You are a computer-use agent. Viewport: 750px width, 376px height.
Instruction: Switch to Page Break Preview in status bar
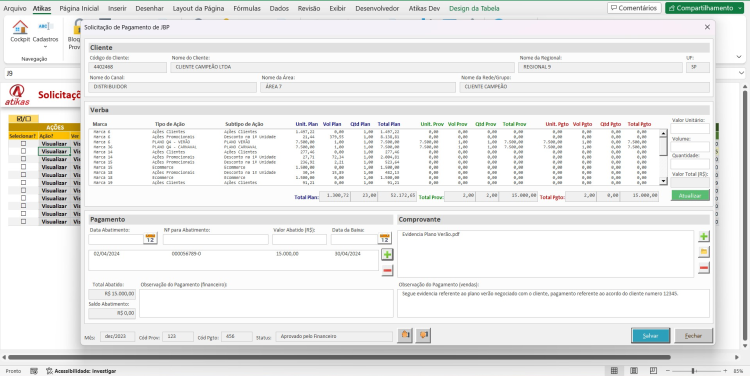click(653, 371)
